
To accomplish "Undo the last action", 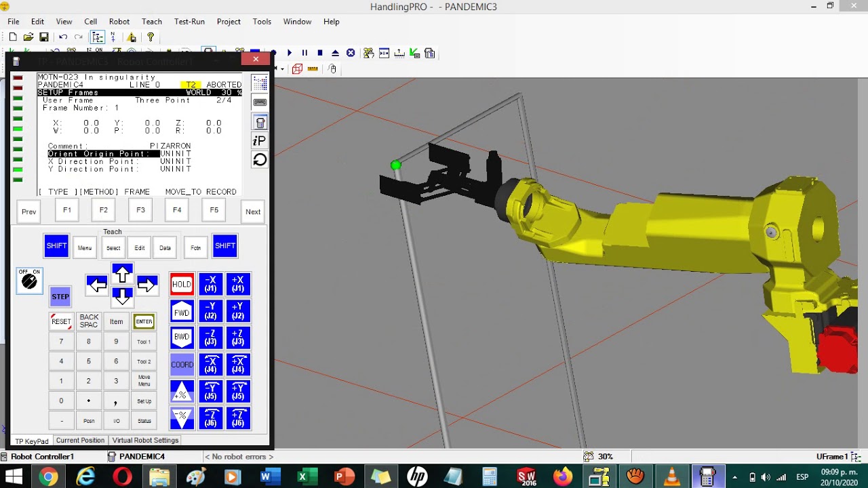I will point(63,37).
